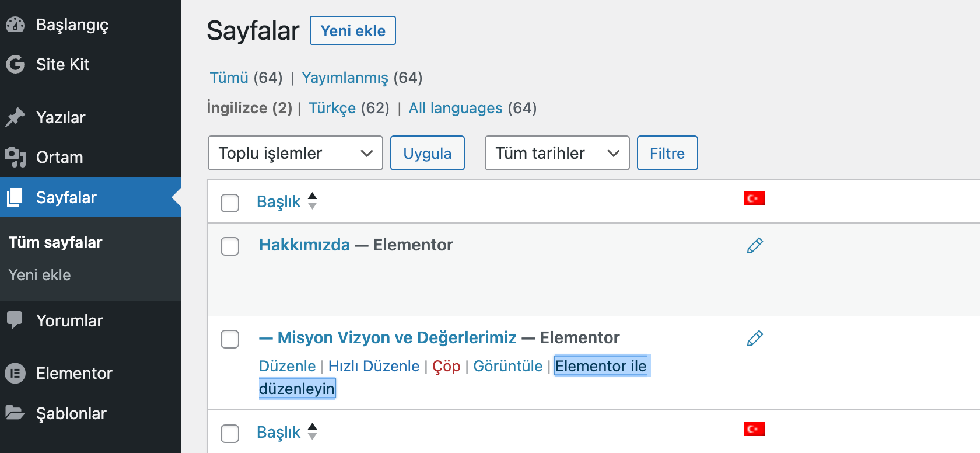Apply filters using the Filtre button
This screenshot has height=453, width=980.
667,153
